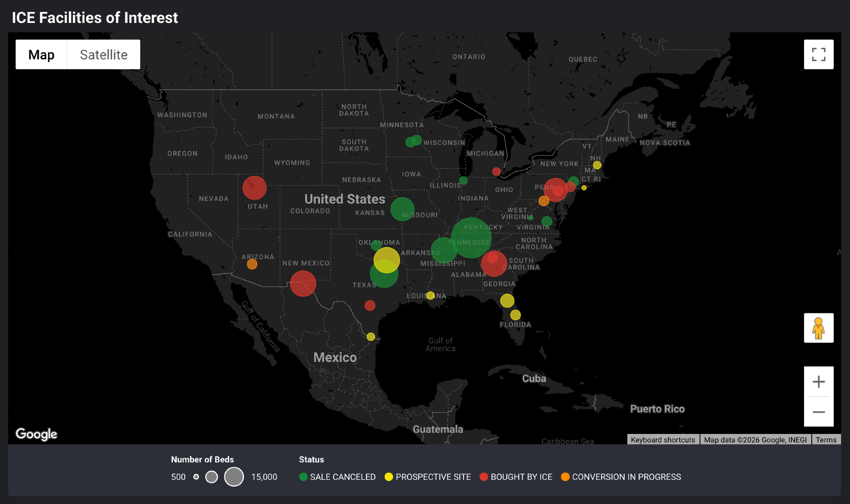This screenshot has height=504, width=850.
Task: Click Bought by ICE red legend dot
Action: click(x=484, y=477)
